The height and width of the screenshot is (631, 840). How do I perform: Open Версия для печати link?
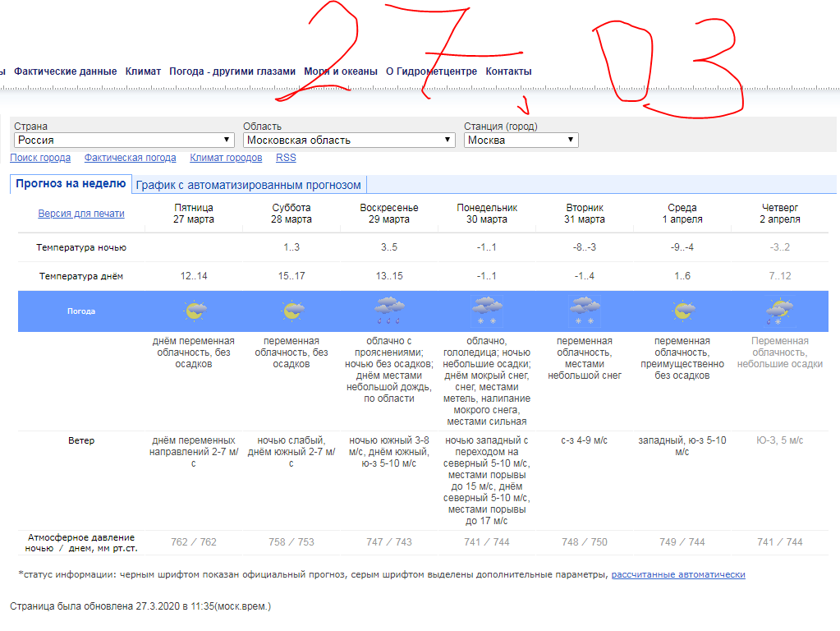click(81, 214)
